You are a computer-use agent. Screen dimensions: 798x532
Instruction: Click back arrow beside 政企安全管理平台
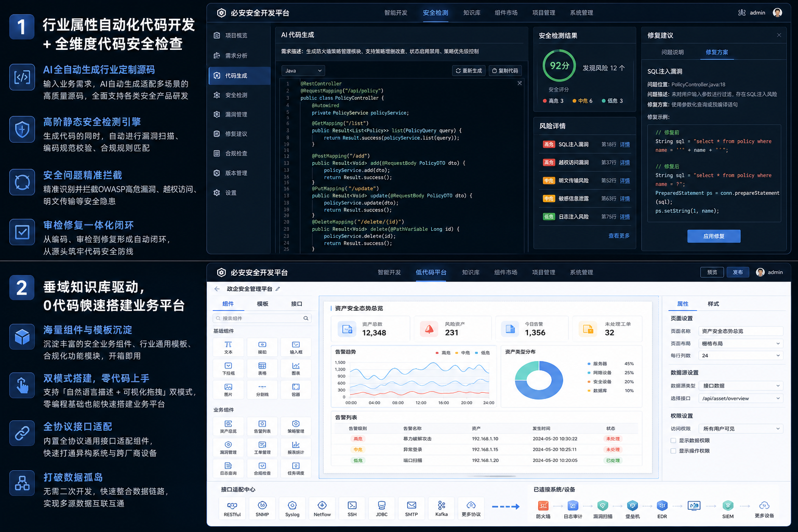(217, 289)
